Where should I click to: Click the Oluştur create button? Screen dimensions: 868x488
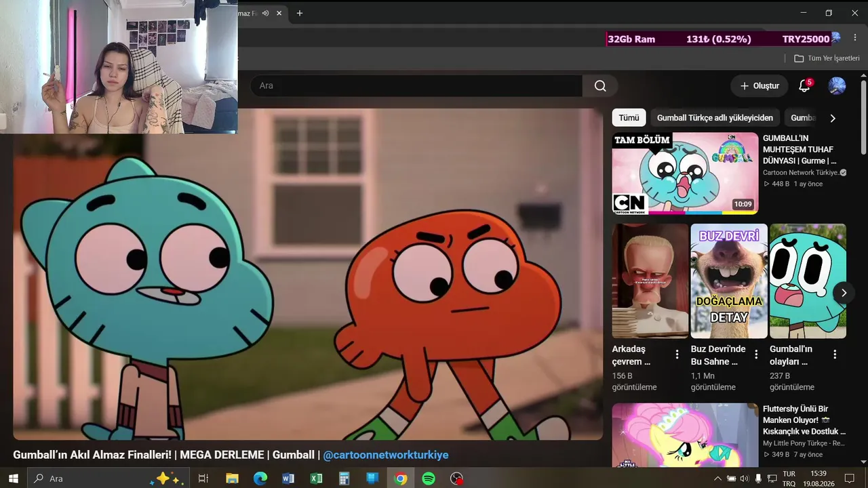click(759, 85)
